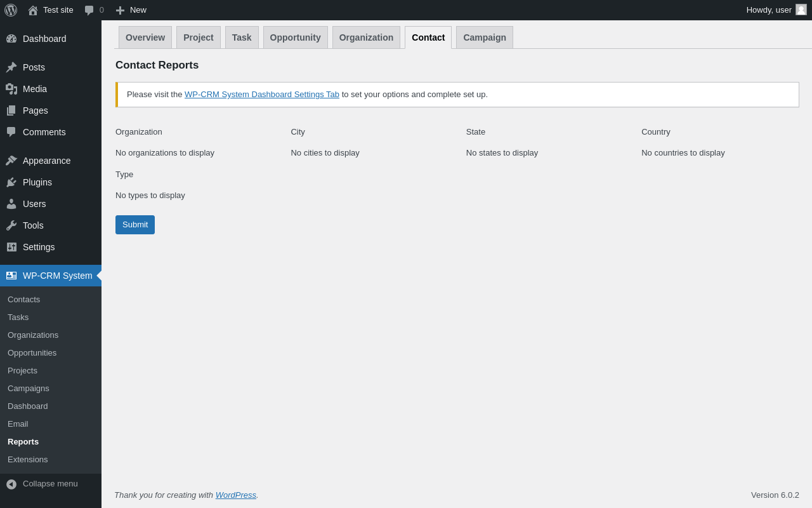Select WP-CRM System menu item
The image size is (812, 508).
click(51, 276)
